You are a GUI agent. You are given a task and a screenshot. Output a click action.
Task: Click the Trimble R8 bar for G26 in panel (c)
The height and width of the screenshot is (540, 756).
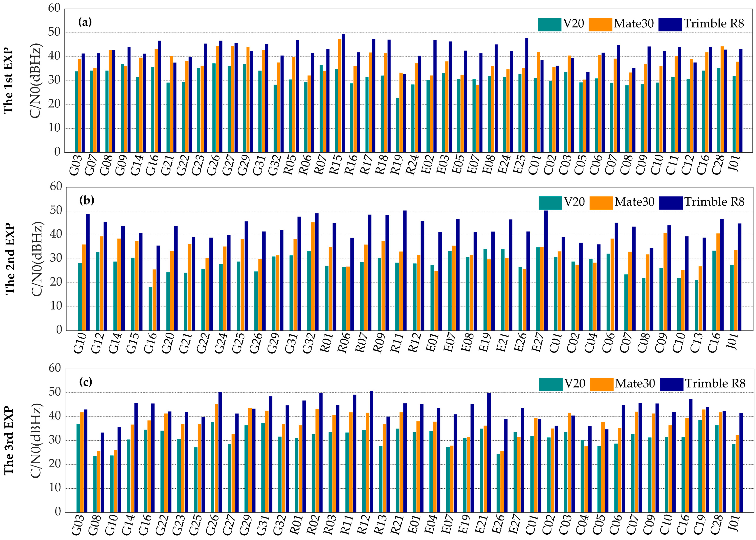click(220, 452)
